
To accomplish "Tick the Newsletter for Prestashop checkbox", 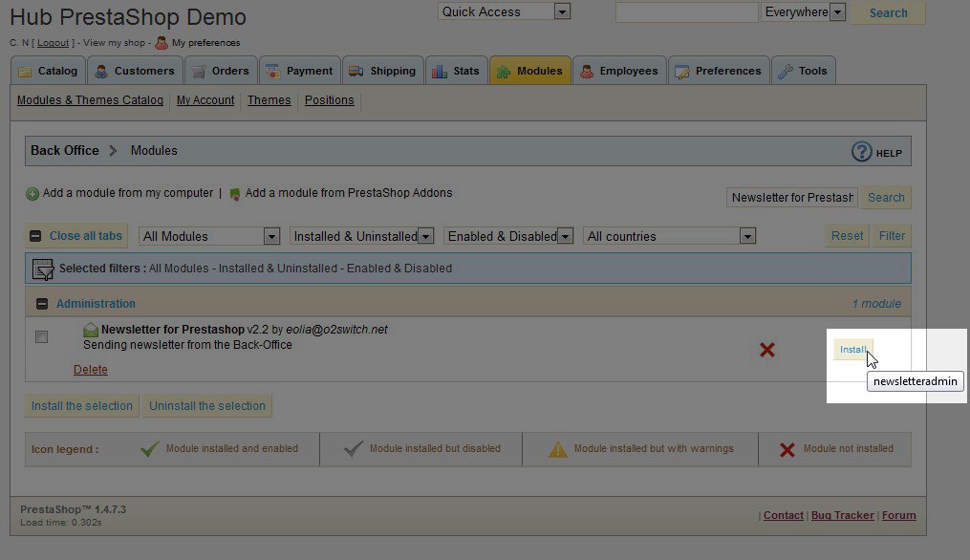I will point(41,337).
